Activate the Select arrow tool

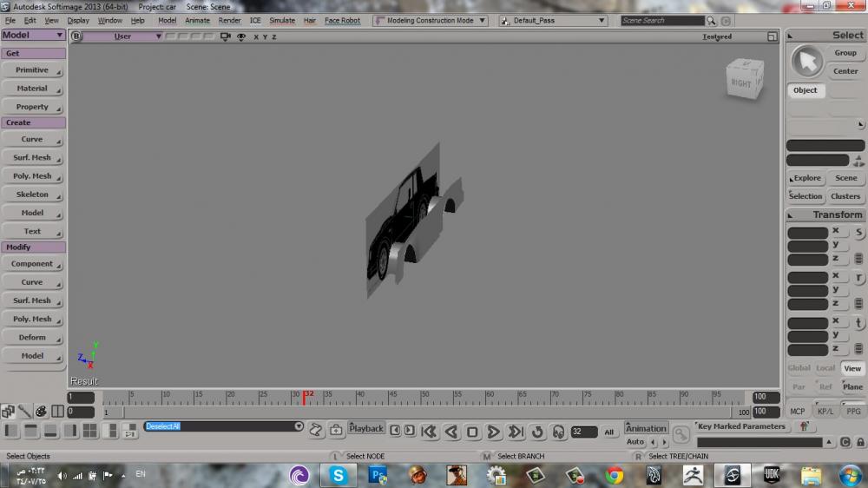point(807,61)
